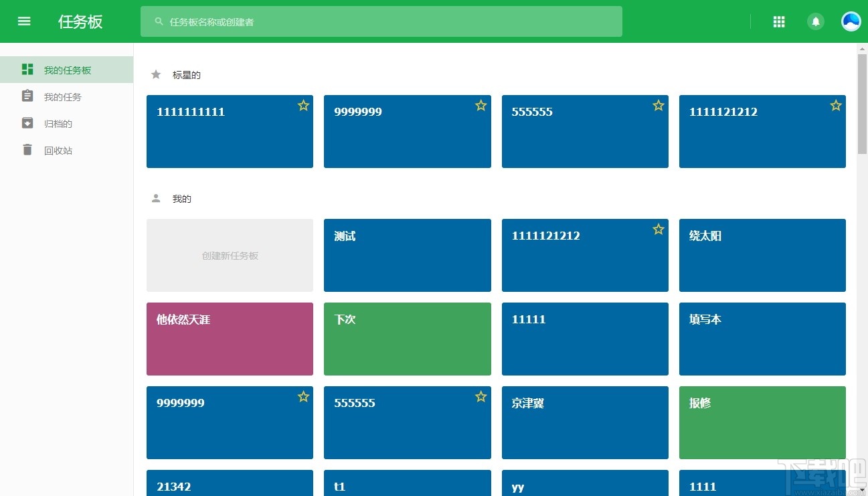Toggle star on starred-section 9999999 board
Viewport: 868px width, 496px height.
click(x=481, y=105)
